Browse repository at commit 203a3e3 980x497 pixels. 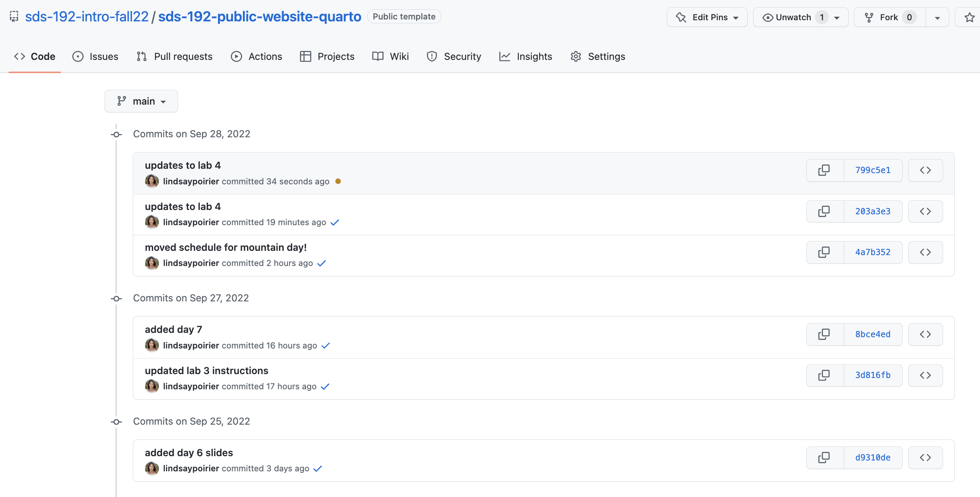(925, 212)
